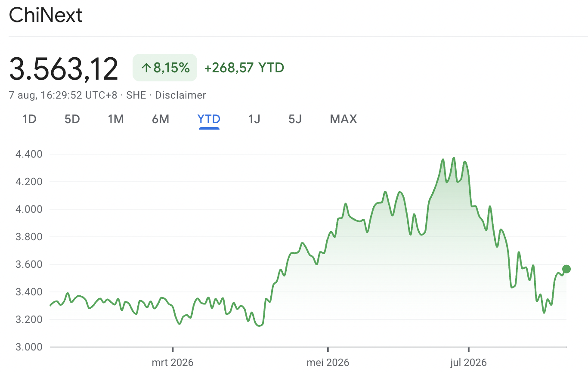Image resolution: width=588 pixels, height=372 pixels.
Task: Switch chart to MAX range
Action: 344,119
